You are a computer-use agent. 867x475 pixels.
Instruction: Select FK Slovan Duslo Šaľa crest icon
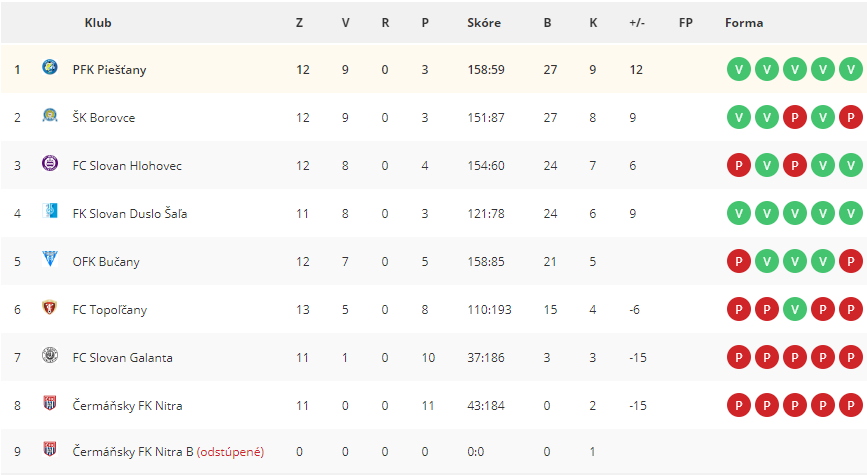click(x=50, y=211)
